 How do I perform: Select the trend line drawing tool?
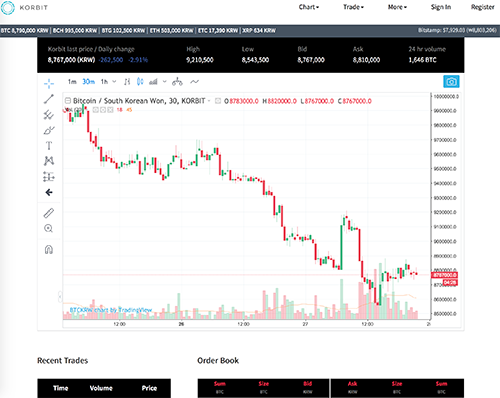tap(49, 99)
